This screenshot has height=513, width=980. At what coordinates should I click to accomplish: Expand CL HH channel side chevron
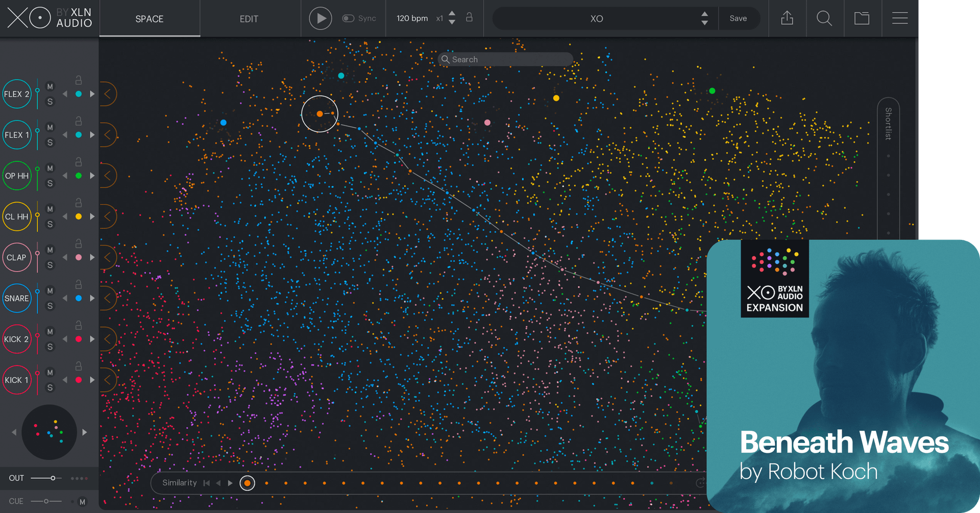[108, 216]
